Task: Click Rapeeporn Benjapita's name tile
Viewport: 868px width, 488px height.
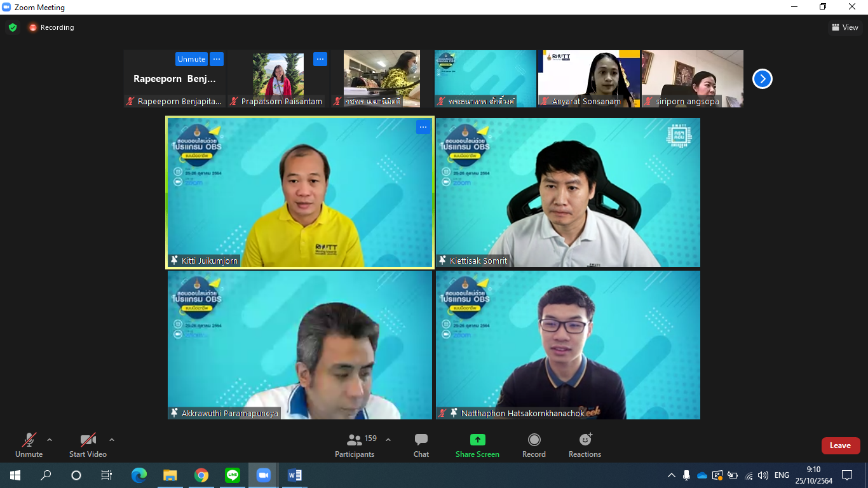Action: [x=175, y=79]
